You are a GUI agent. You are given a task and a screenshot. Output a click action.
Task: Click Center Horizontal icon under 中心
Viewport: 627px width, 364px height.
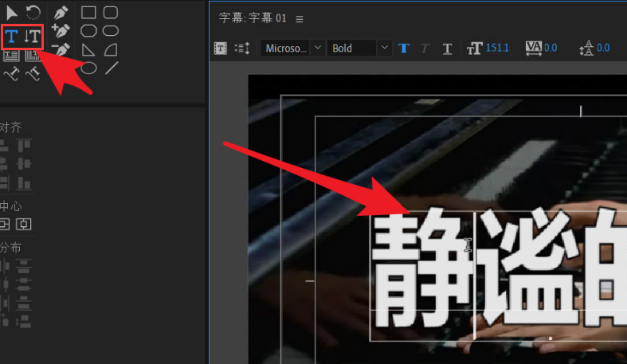(24, 224)
